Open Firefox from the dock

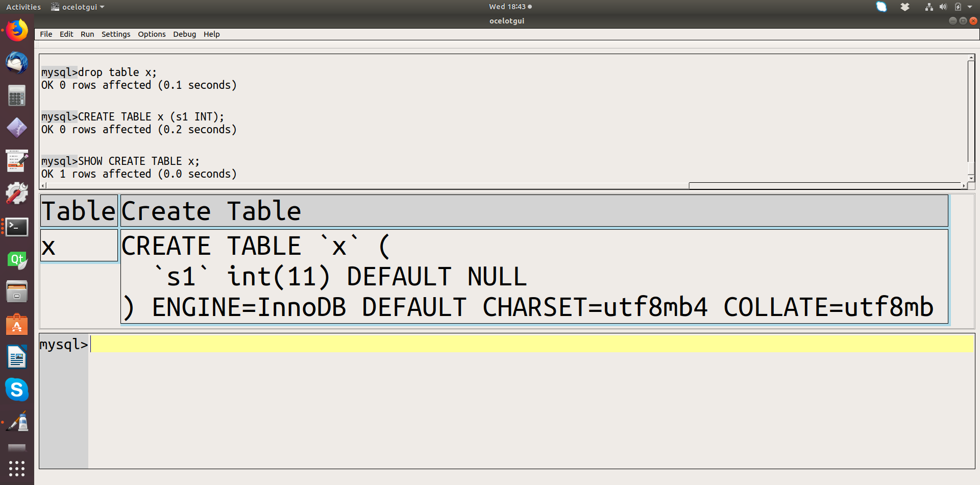click(x=17, y=31)
